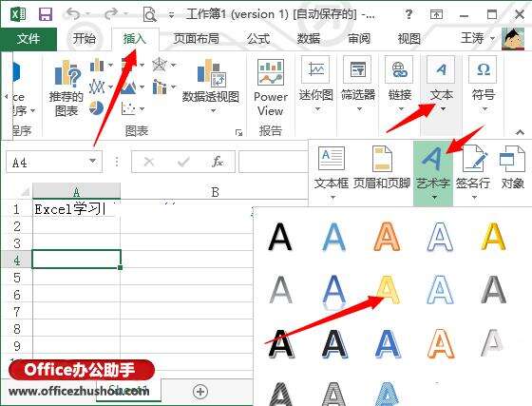Screen dimensions: 532x406
Task: Pick the gray second-row first WordArt style
Action: [x=280, y=290]
